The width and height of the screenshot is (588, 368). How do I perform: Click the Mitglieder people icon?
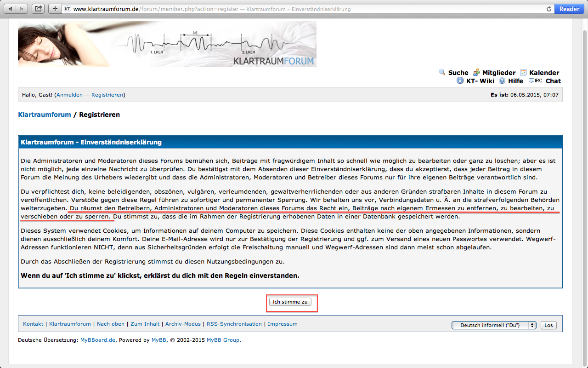tap(476, 72)
